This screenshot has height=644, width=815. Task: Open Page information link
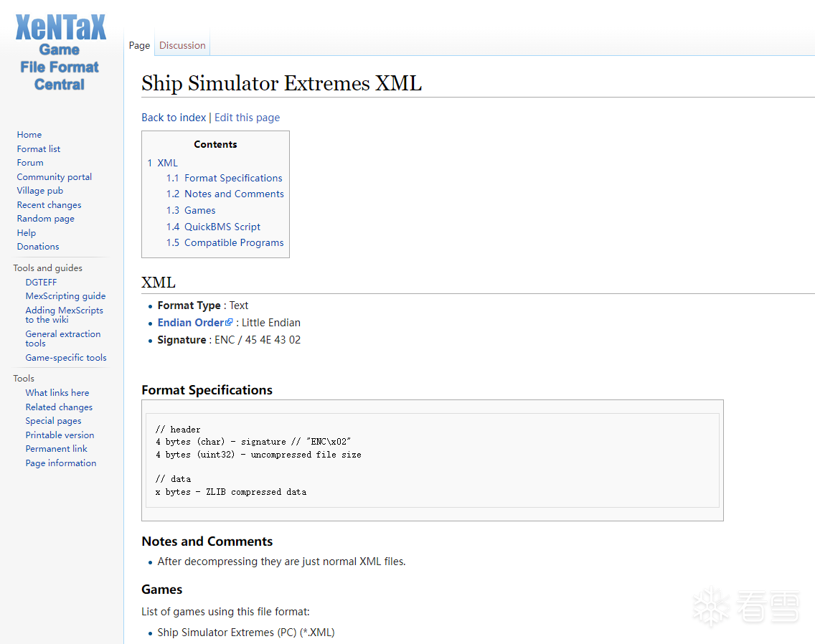click(61, 463)
